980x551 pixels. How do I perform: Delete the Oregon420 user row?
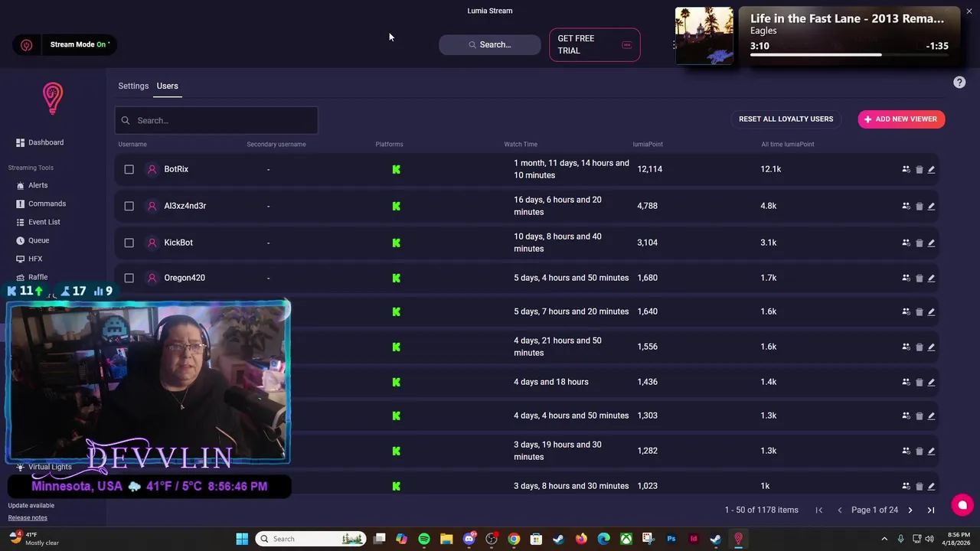(919, 278)
